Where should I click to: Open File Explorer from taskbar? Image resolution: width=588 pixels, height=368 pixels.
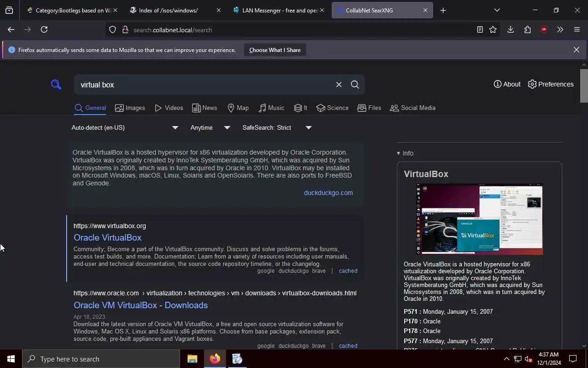[192, 359]
